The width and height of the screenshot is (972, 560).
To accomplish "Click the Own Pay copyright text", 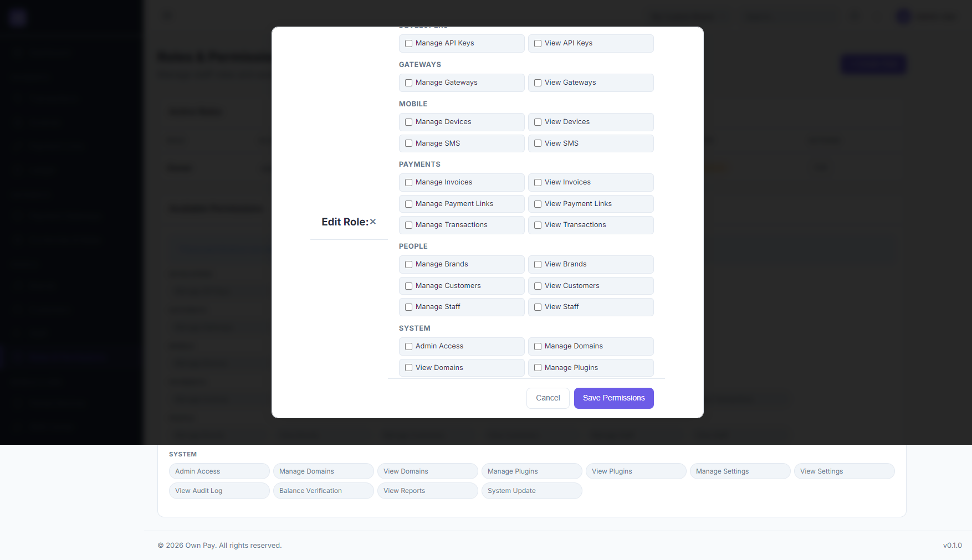I will [219, 546].
